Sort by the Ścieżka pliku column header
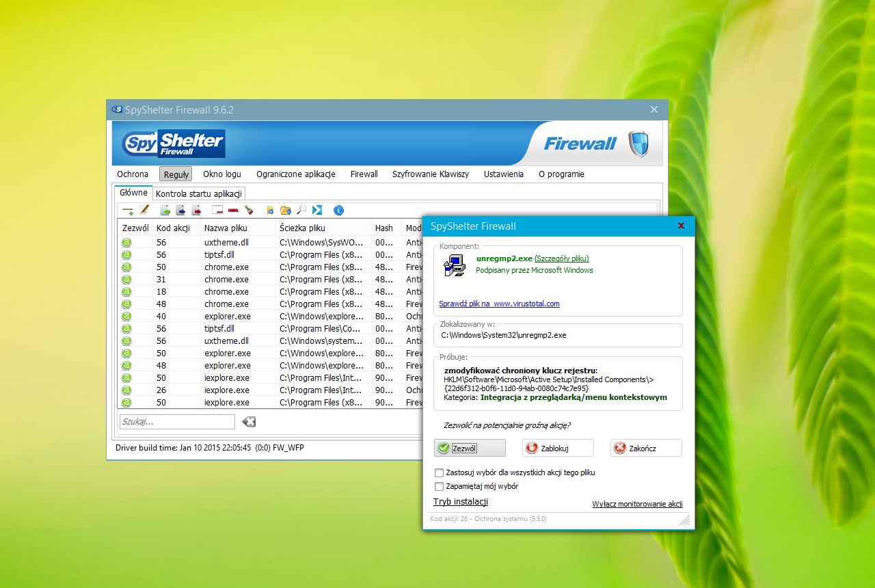Viewport: 875px width, 588px height. click(323, 228)
